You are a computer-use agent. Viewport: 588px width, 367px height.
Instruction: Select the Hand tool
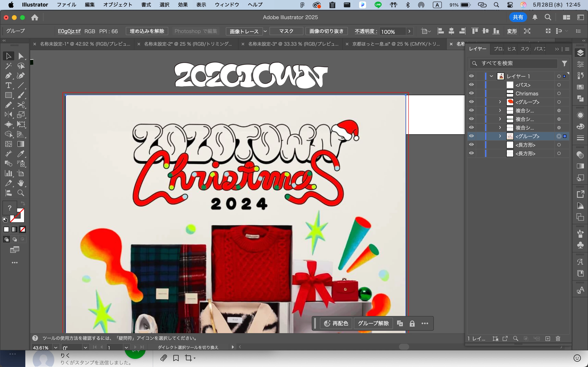(x=21, y=183)
